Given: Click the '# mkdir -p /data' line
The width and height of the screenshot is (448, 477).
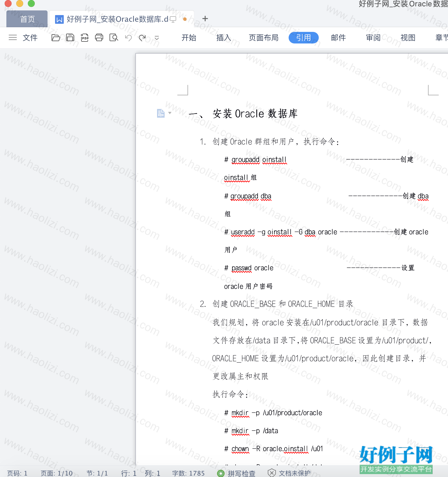Looking at the screenshot, I should tap(251, 431).
